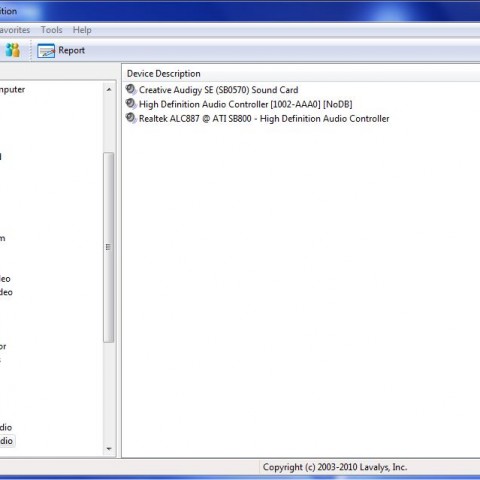Open the Help menu
The height and width of the screenshot is (480, 480).
tap(82, 30)
